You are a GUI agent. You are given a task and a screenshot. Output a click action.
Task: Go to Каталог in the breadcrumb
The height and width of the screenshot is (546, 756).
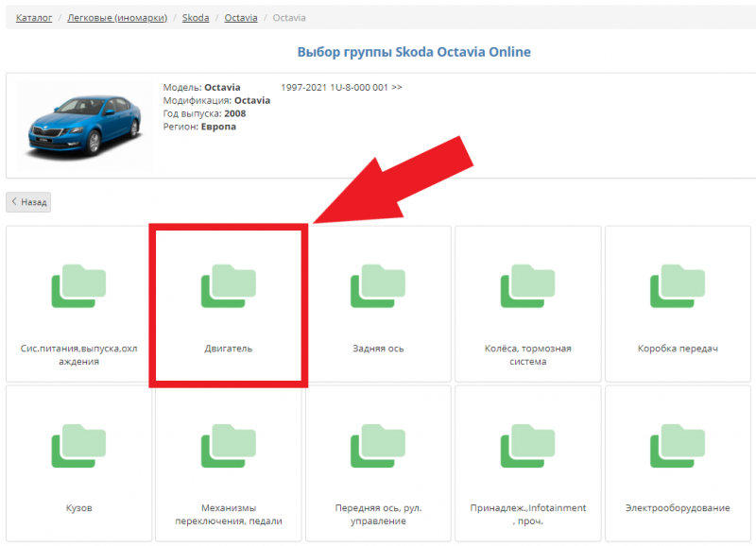(x=34, y=18)
